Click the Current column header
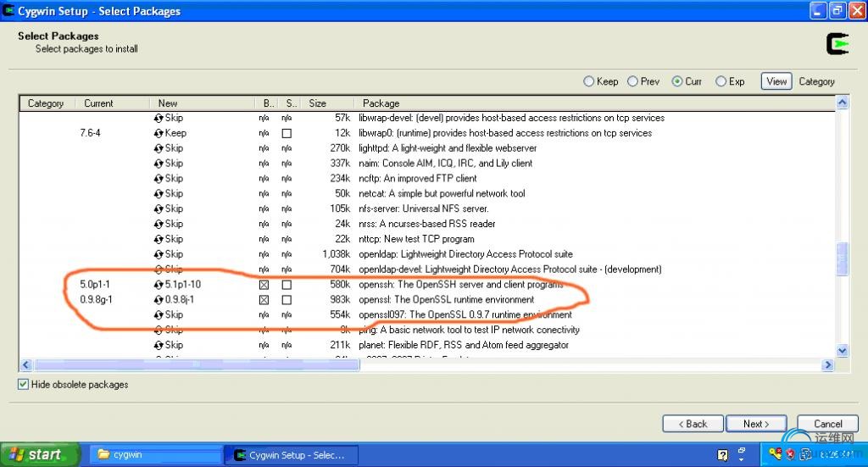Screen dimensions: 868x467 click(x=113, y=103)
